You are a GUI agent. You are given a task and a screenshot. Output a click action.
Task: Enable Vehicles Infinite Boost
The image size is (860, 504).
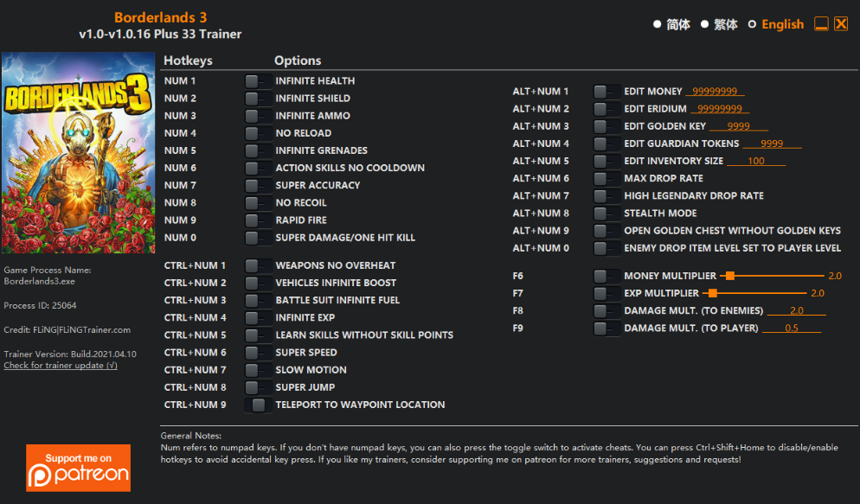coord(258,284)
